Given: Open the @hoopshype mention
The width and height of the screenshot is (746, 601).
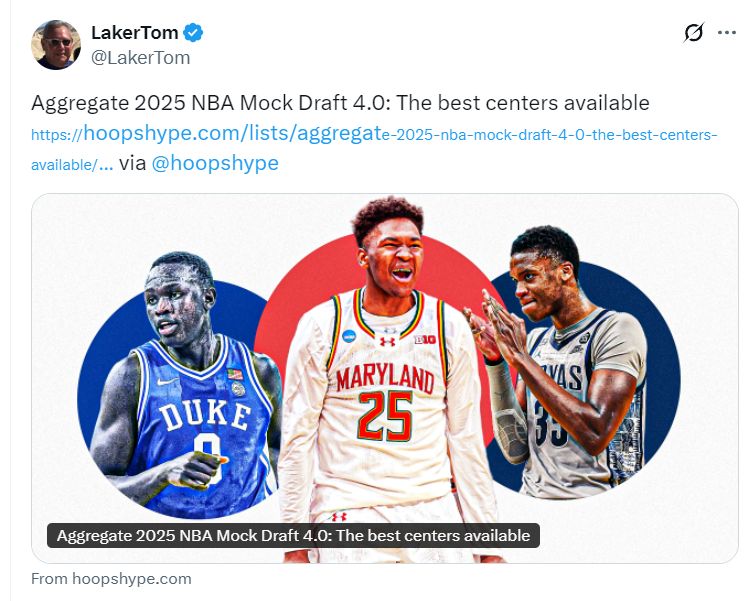Looking at the screenshot, I should point(215,163).
